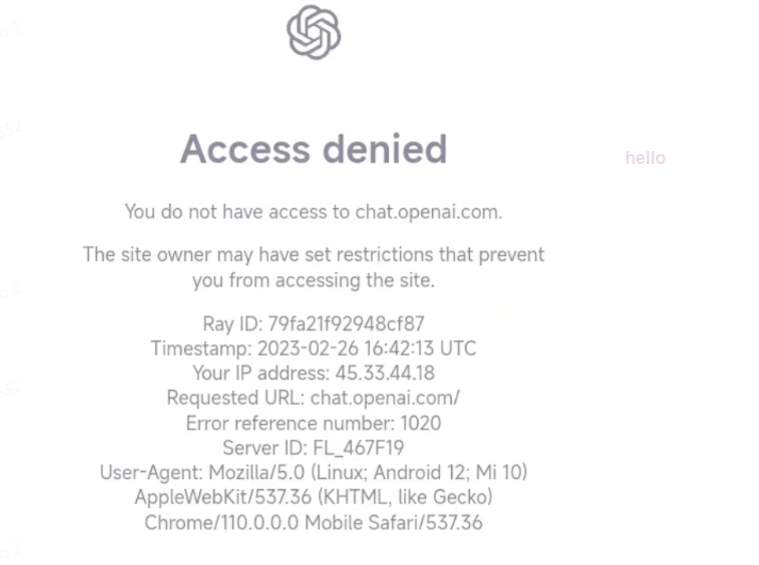Viewport: 759px width, 565px height.
Task: Click the 'Android 12; Mi 10' text
Action: pyautogui.click(x=450, y=473)
